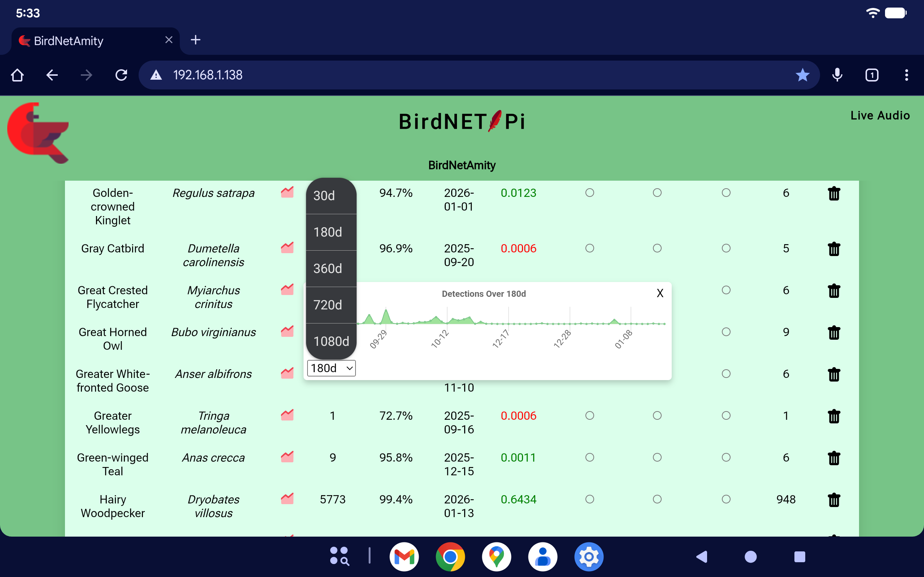Tap the browser reload icon
The image size is (924, 577).
click(121, 75)
